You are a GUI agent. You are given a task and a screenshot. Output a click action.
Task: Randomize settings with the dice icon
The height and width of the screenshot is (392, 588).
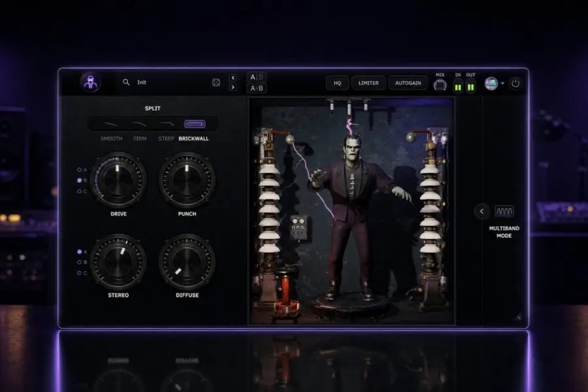point(216,82)
